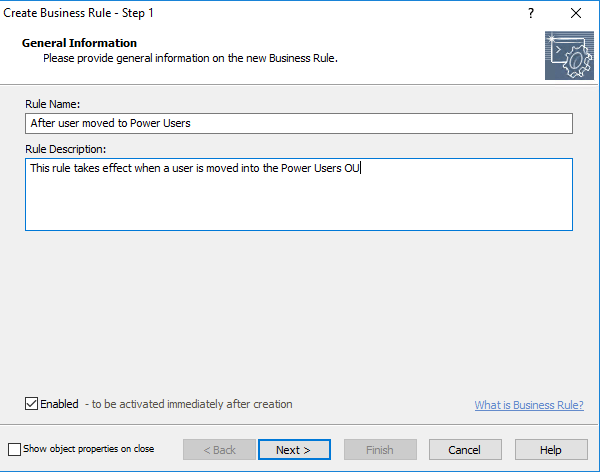Focus the Rule Name input field
This screenshot has height=472, width=600.
coord(299,123)
